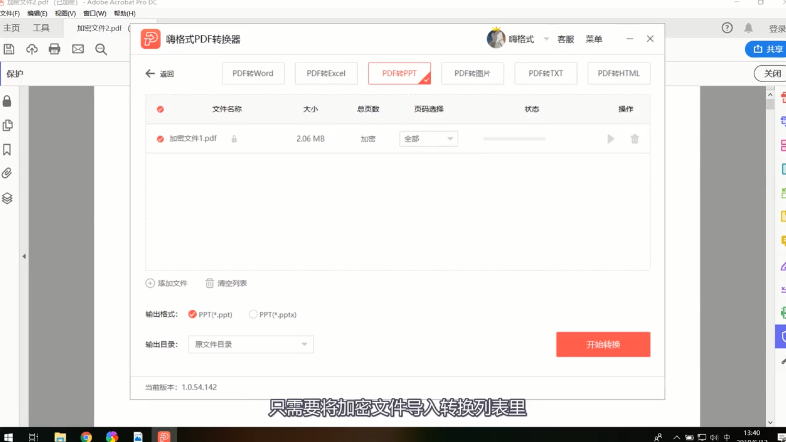This screenshot has width=786, height=442.
Task: Click 返回 back button
Action: [159, 74]
